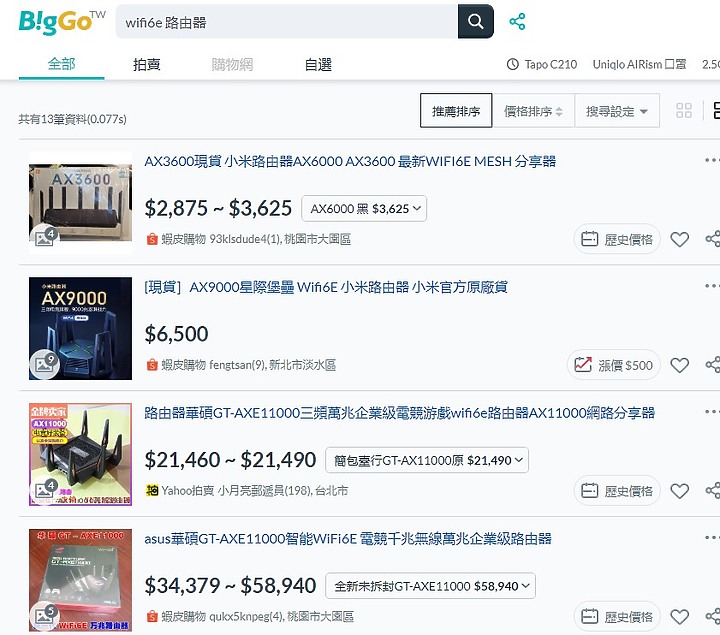This screenshot has width=720, height=635.
Task: Click 歷史價格 button for AX3600 listing
Action: pyautogui.click(x=617, y=239)
